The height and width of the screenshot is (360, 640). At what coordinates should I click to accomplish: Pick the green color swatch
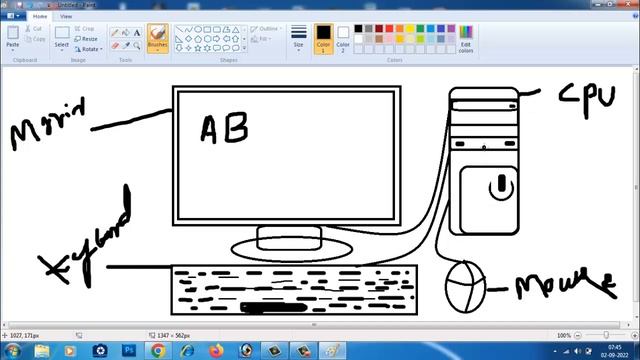coord(420,29)
